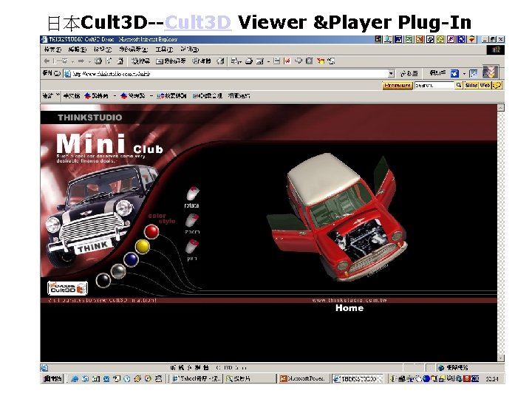Choose the yellow color style ball
The image size is (532, 399).
(x=142, y=247)
